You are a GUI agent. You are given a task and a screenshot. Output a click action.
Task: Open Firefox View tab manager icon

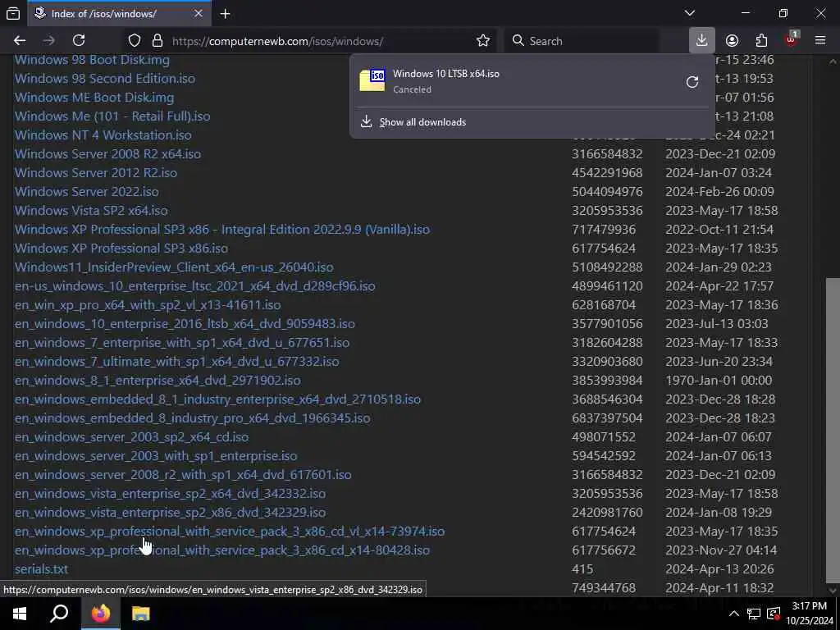coord(13,13)
